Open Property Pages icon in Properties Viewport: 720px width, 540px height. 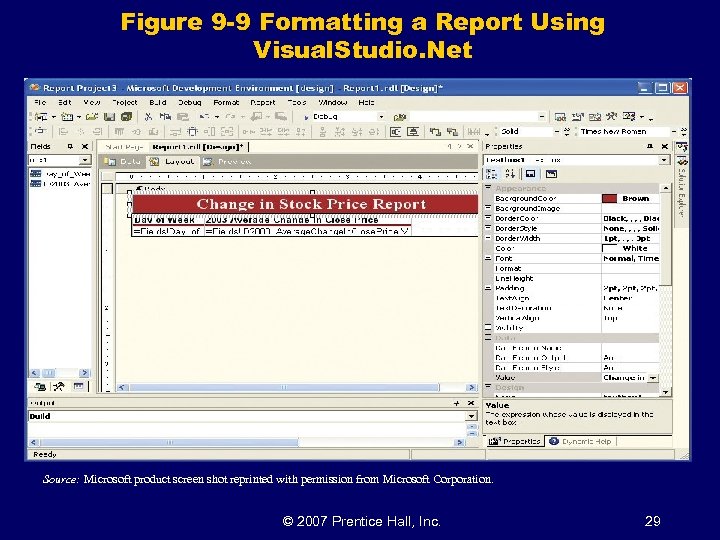pos(551,174)
